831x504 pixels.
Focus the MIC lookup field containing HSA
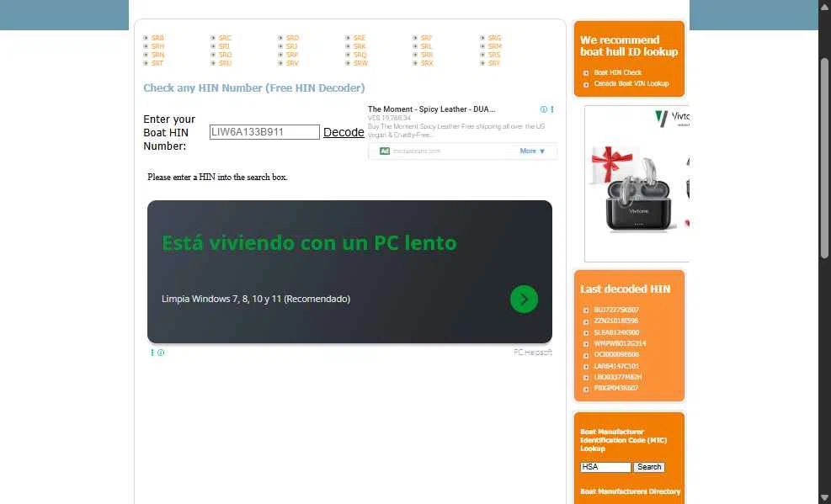(x=605, y=467)
